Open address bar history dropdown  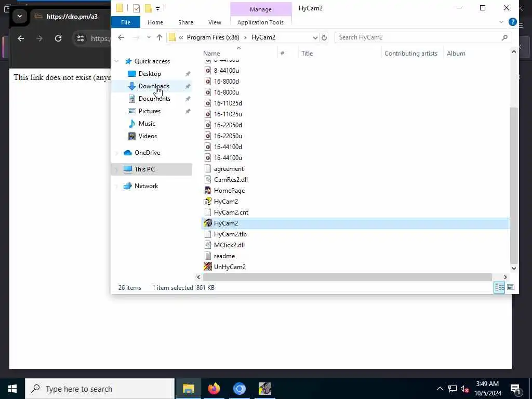coord(315,37)
